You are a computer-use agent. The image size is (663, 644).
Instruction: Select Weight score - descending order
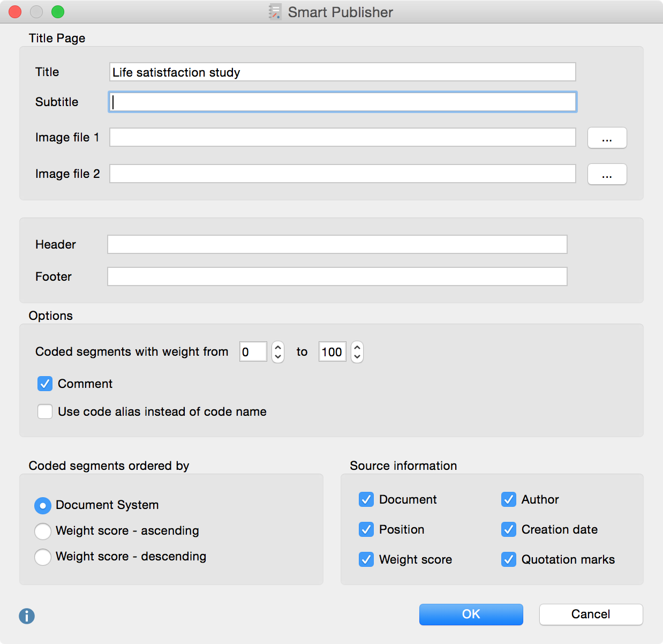click(x=43, y=557)
